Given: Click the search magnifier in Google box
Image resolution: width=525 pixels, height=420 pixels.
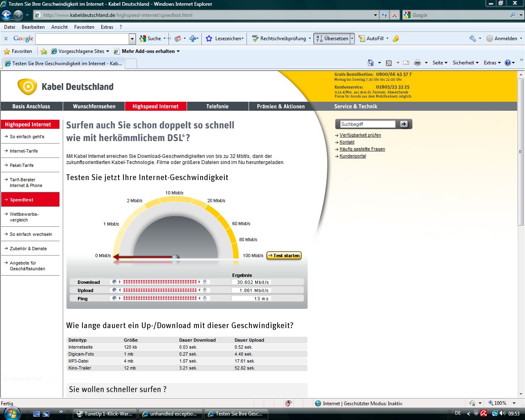Looking at the screenshot, I should [513, 15].
